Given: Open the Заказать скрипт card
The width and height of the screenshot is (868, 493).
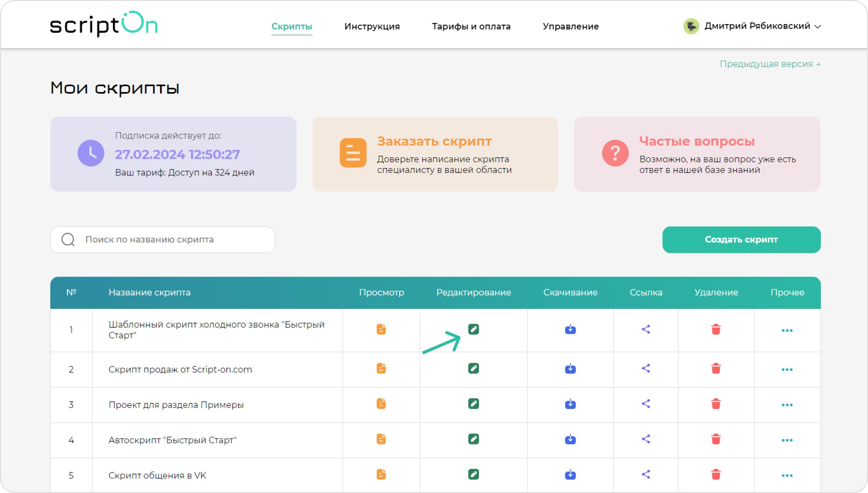Looking at the screenshot, I should [x=435, y=154].
